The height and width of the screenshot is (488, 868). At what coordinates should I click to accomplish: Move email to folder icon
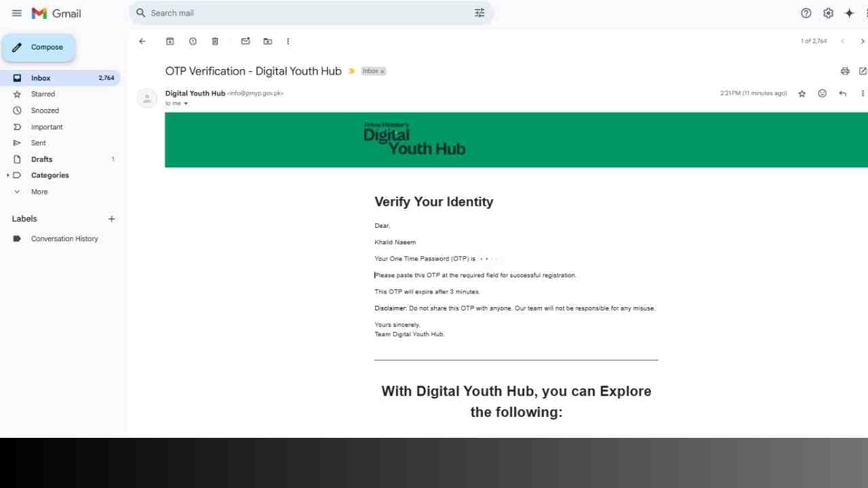tap(268, 41)
